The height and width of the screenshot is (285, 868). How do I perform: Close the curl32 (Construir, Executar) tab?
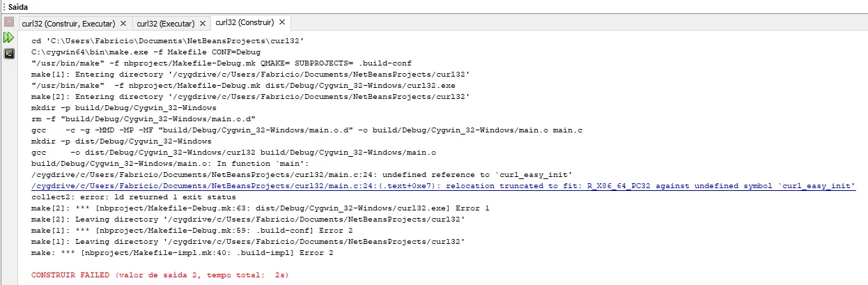coord(123,23)
